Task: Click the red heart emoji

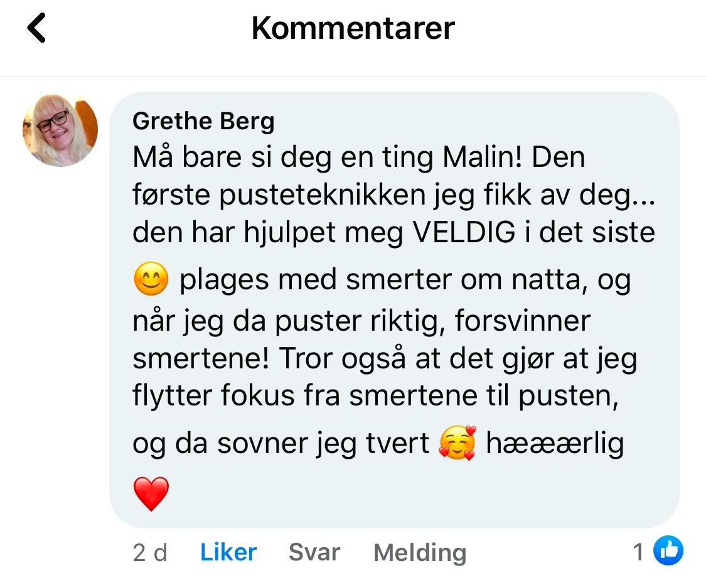Action: pyautogui.click(x=151, y=493)
